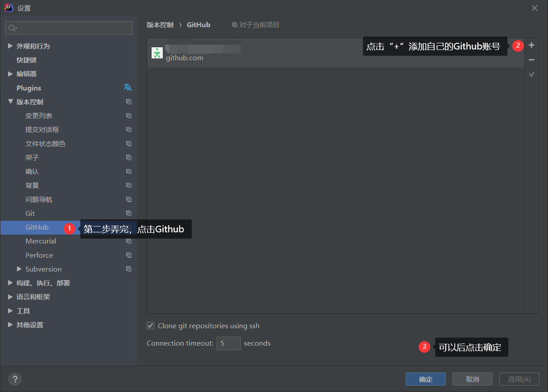The height and width of the screenshot is (392, 548).
Task: Expand the 外观和行为 section
Action: point(10,46)
